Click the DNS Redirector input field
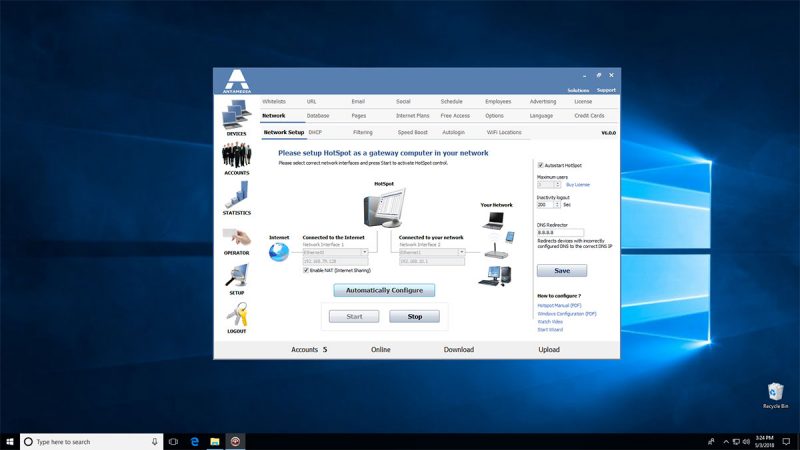The image size is (800, 450). tap(560, 232)
